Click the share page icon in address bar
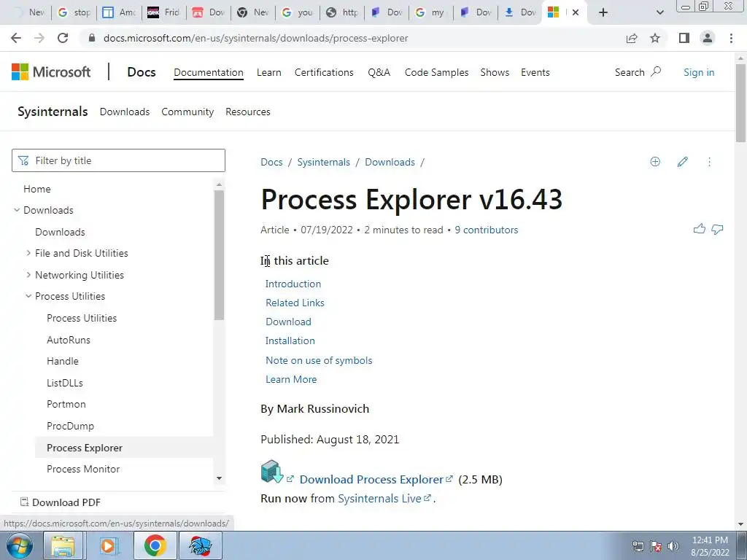 click(x=632, y=38)
